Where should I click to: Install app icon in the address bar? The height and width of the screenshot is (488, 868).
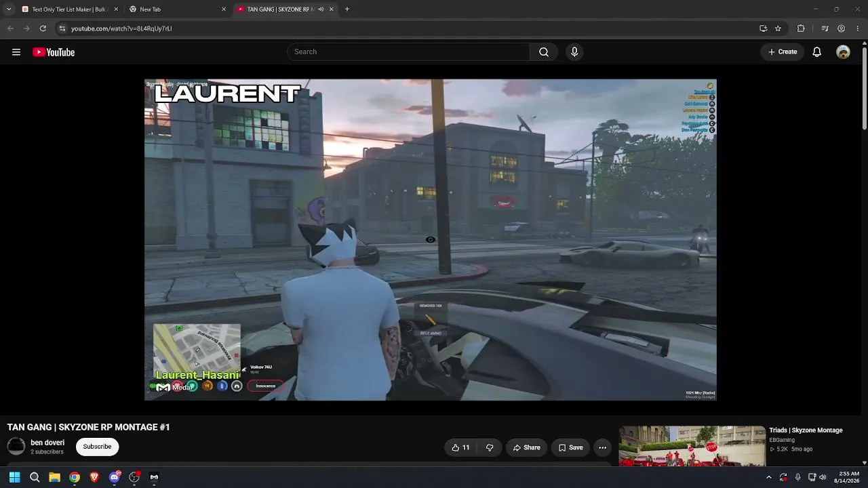coord(764,28)
